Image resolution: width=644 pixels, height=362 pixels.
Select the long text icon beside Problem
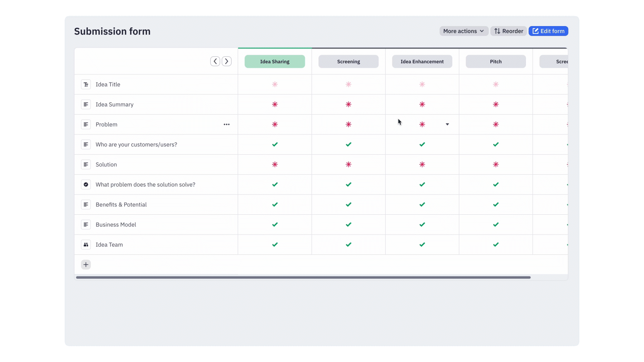click(x=86, y=124)
